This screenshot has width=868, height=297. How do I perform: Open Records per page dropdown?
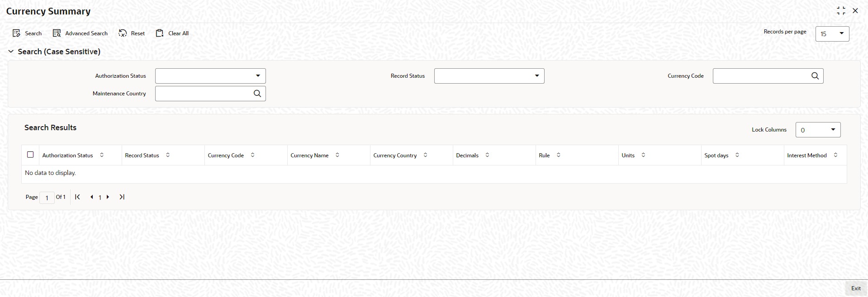[x=832, y=34]
